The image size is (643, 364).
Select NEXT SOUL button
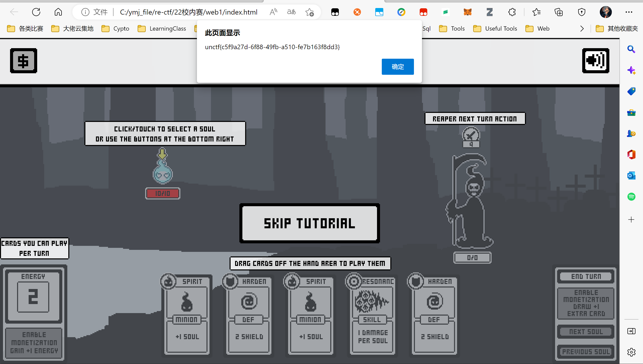coord(586,332)
